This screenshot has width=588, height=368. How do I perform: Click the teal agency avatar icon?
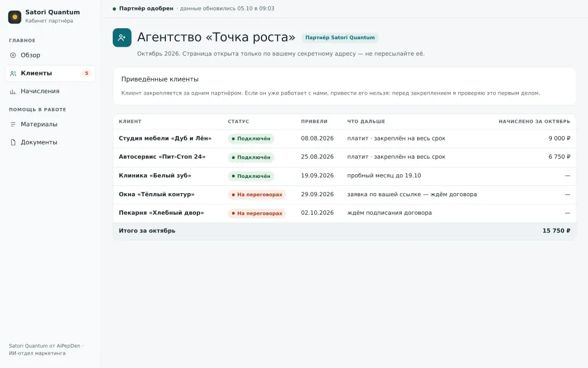click(x=122, y=37)
